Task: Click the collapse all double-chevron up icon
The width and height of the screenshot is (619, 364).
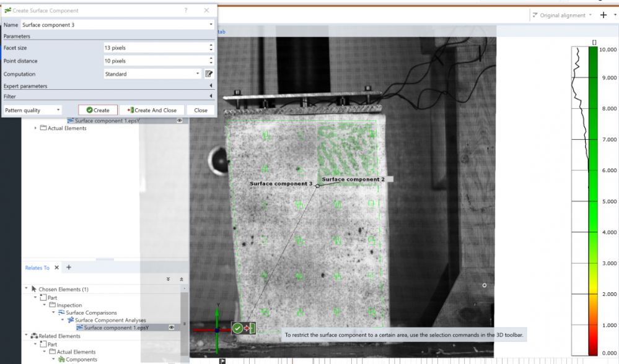Action: [x=182, y=279]
